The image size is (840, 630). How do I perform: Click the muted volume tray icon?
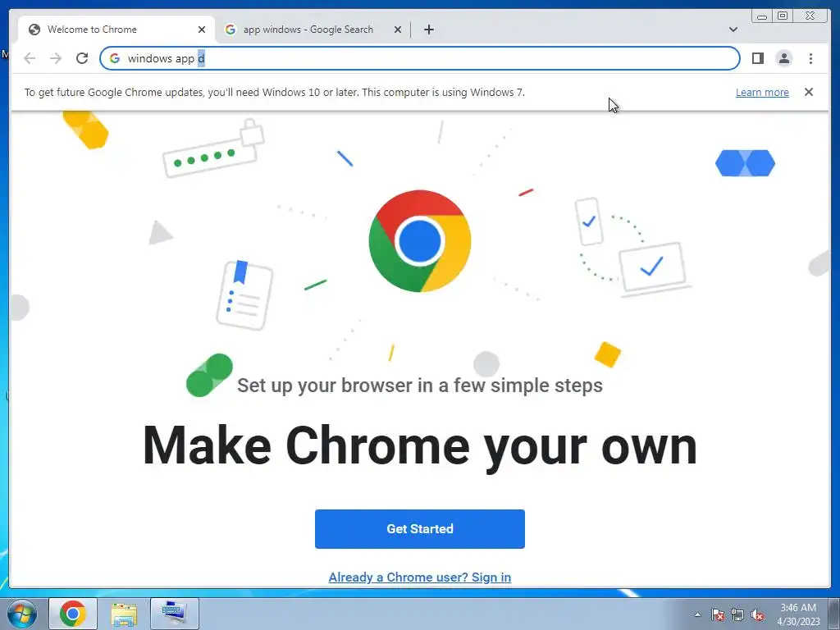coord(757,614)
